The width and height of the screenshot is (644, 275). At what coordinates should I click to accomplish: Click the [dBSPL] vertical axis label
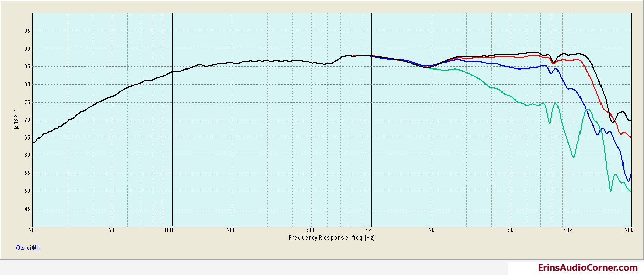tap(16, 119)
